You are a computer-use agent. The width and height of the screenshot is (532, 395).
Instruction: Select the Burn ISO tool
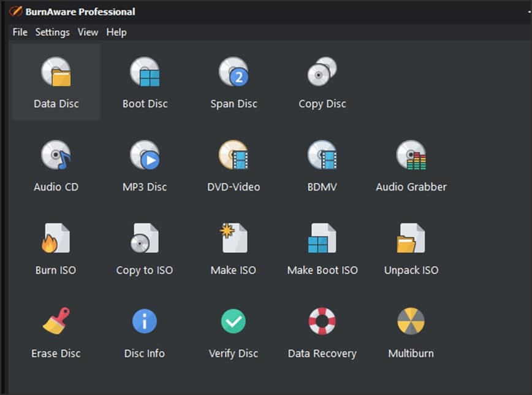pos(56,239)
